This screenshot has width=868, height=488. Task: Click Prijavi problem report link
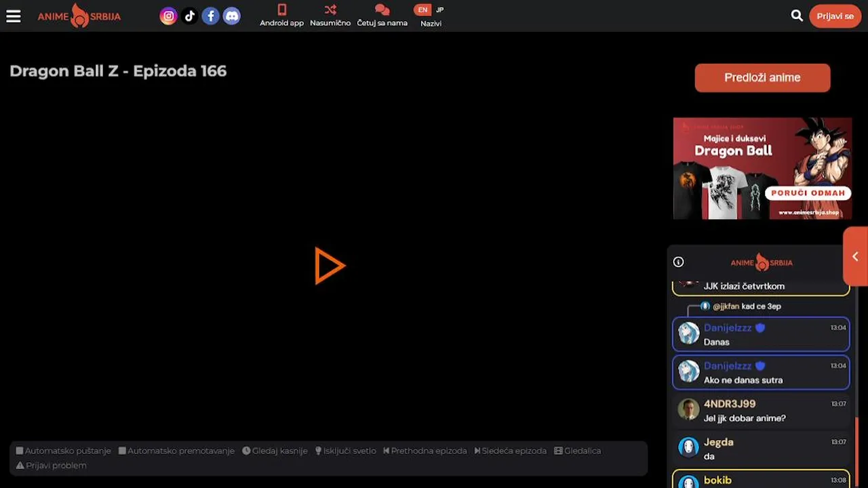(51, 466)
